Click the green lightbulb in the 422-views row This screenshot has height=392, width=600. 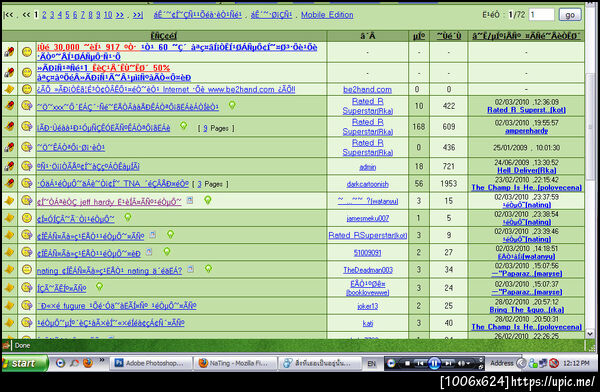[232, 105]
